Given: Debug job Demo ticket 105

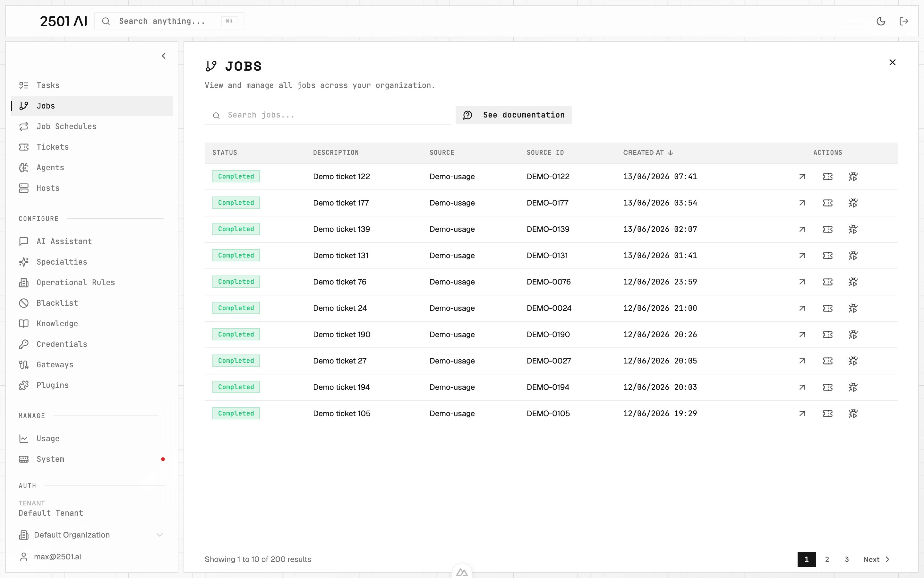Looking at the screenshot, I should [853, 414].
